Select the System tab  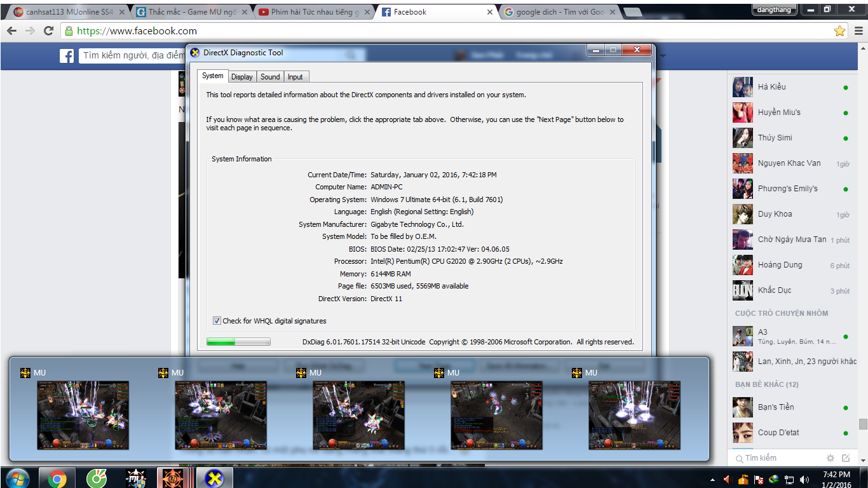[212, 76]
